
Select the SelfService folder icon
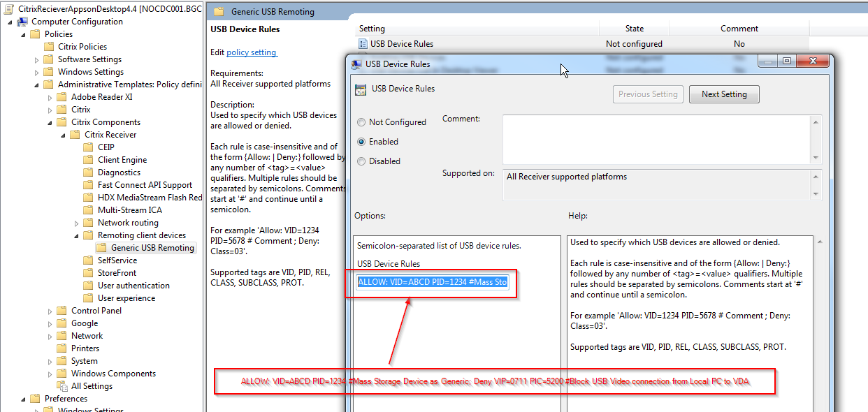click(x=87, y=260)
